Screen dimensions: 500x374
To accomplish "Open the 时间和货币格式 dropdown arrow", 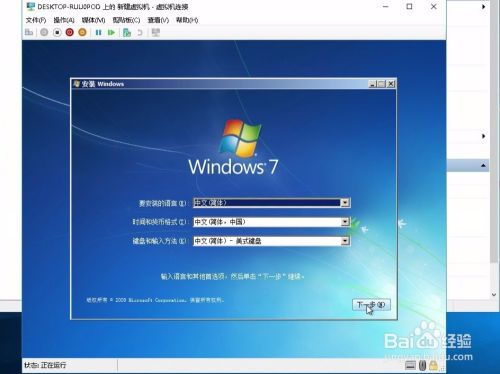I will 345,222.
